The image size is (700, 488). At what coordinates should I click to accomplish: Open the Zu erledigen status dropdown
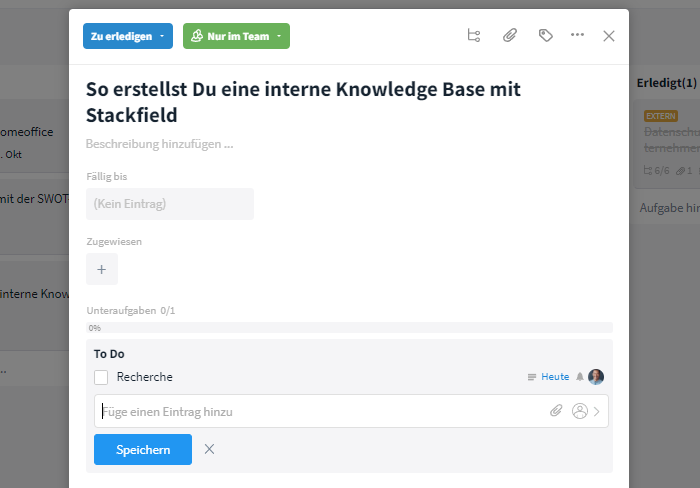128,36
